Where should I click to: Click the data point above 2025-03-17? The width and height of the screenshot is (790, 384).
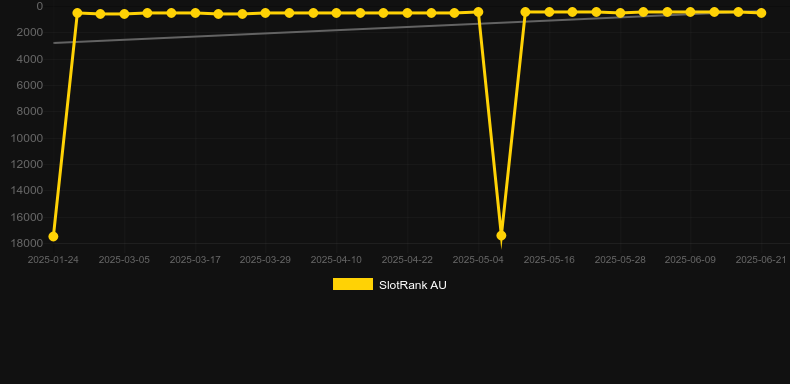coord(195,13)
